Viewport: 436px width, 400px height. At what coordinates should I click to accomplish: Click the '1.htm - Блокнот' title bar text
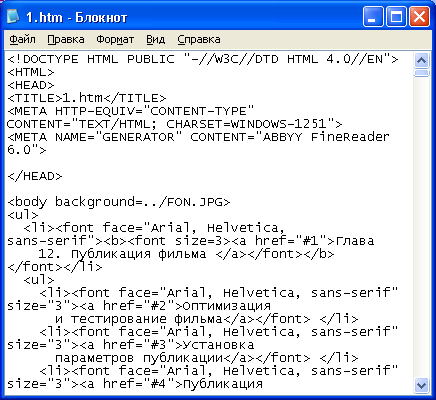pyautogui.click(x=76, y=17)
